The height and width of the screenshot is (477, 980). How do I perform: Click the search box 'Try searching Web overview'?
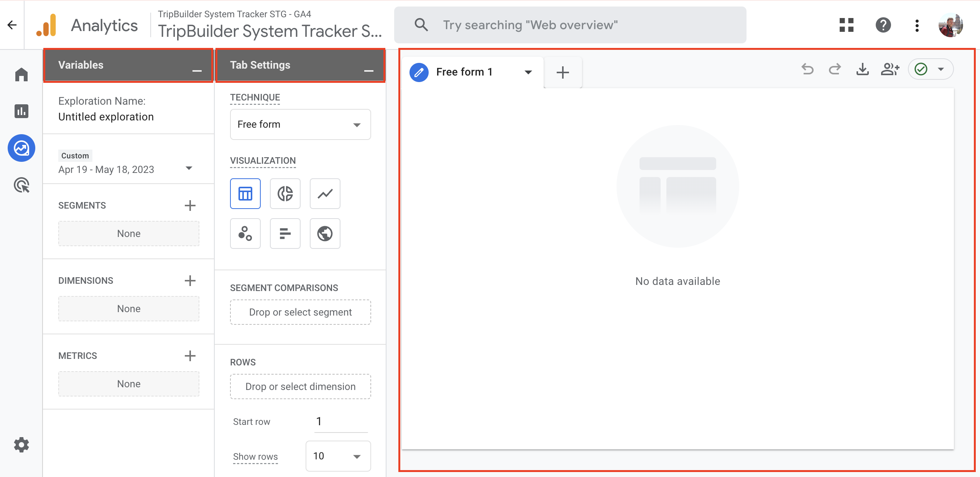[570, 25]
